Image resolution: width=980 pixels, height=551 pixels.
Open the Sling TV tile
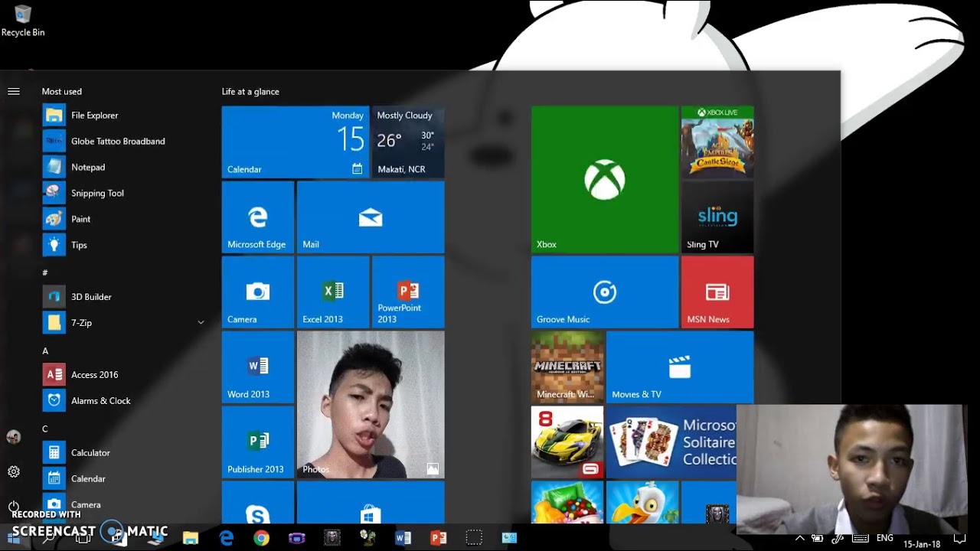(x=717, y=217)
